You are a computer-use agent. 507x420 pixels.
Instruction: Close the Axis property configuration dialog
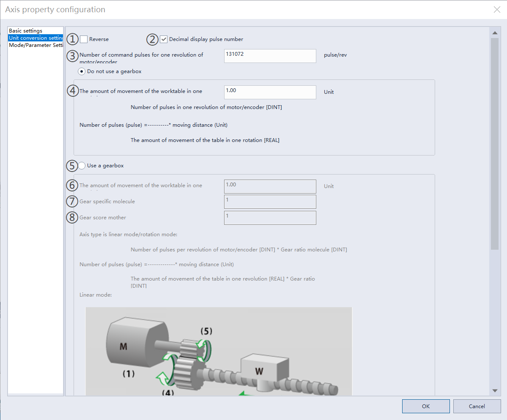[x=497, y=10]
